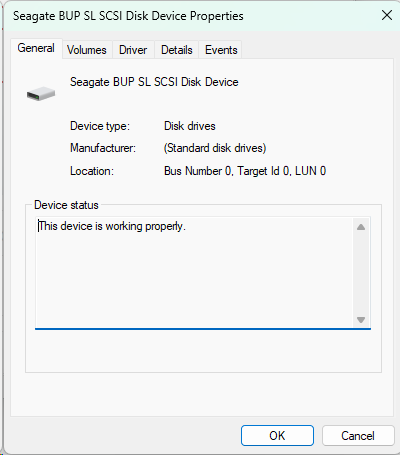This screenshot has height=455, width=400.
Task: Open the Driver tab
Action: 133,50
